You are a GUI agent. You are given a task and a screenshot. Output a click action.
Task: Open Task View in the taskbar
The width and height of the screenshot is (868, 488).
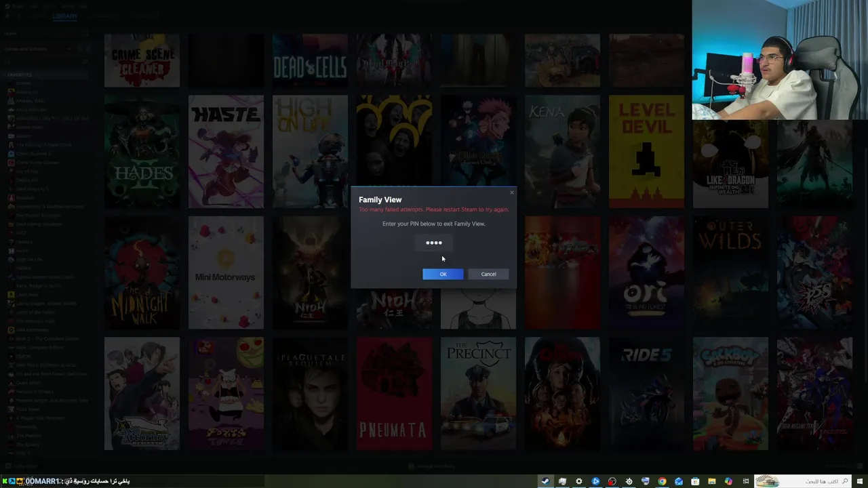pyautogui.click(x=745, y=481)
